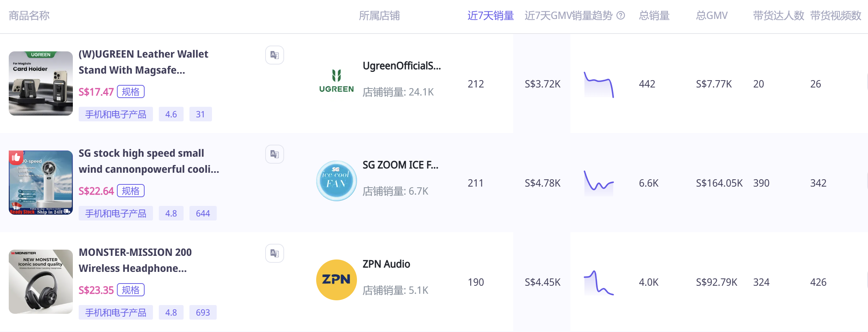This screenshot has height=332, width=868.
Task: Open 规格 button for UGREEN wallet
Action: coord(130,91)
